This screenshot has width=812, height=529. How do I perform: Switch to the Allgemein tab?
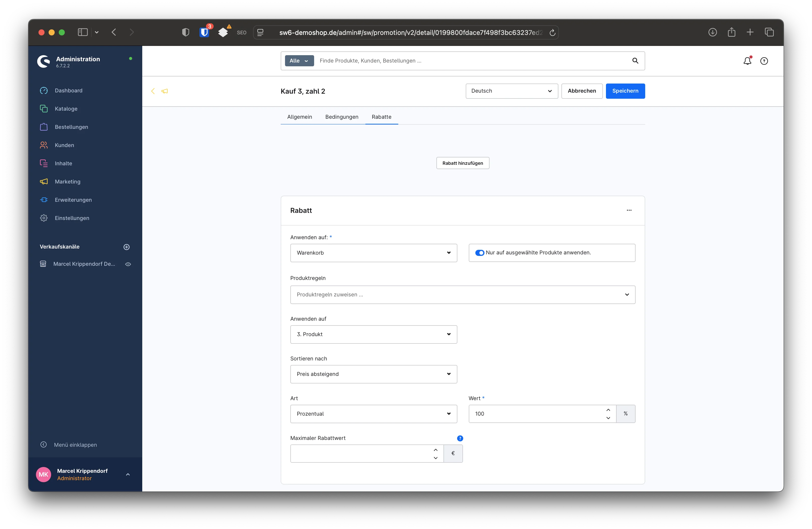click(x=299, y=117)
